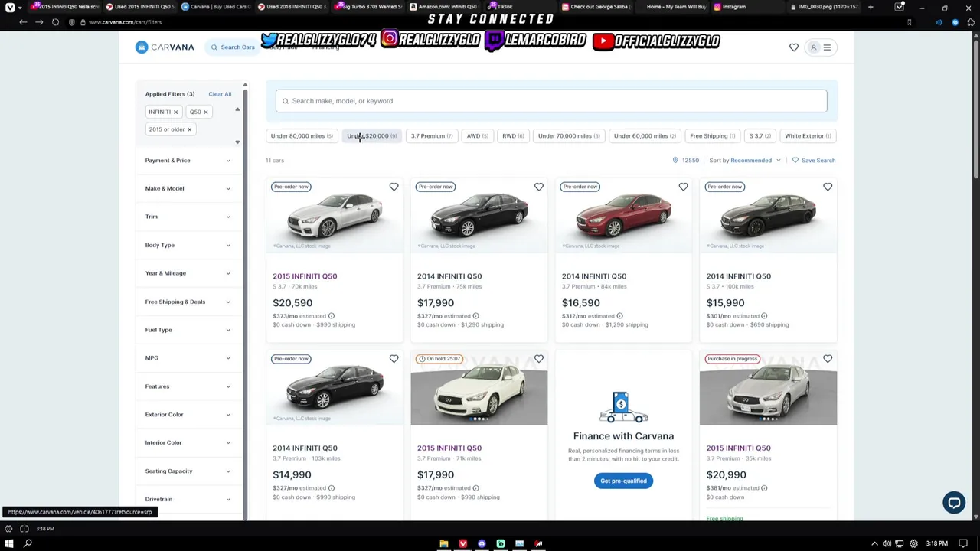Toggle 3.7 Premium filter chip
Image resolution: width=980 pixels, height=551 pixels.
432,136
